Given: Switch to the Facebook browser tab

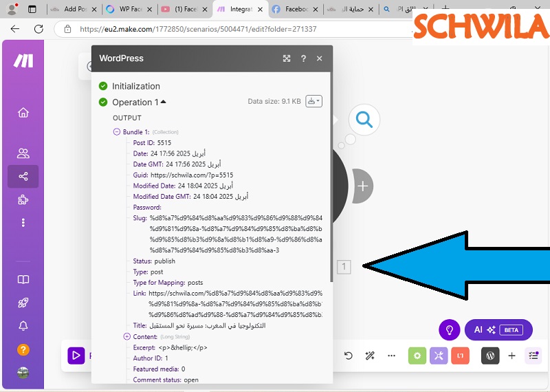Looking at the screenshot, I should point(296,10).
